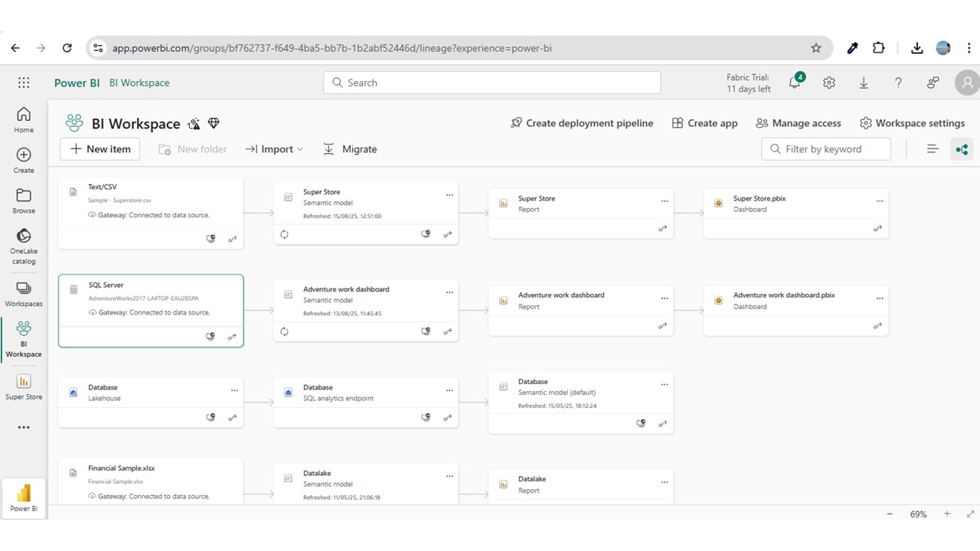Open the Create page from sidebar
The height and width of the screenshot is (551, 980).
coord(24,160)
